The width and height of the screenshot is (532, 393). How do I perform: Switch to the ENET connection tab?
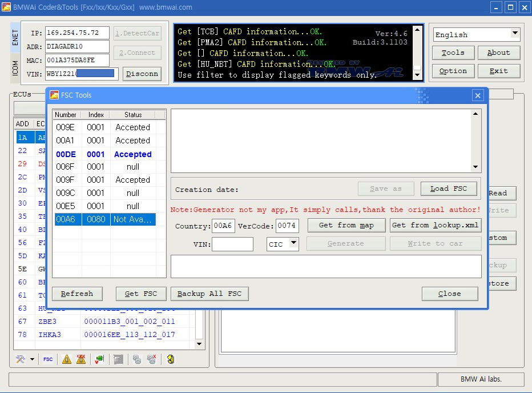[15, 37]
